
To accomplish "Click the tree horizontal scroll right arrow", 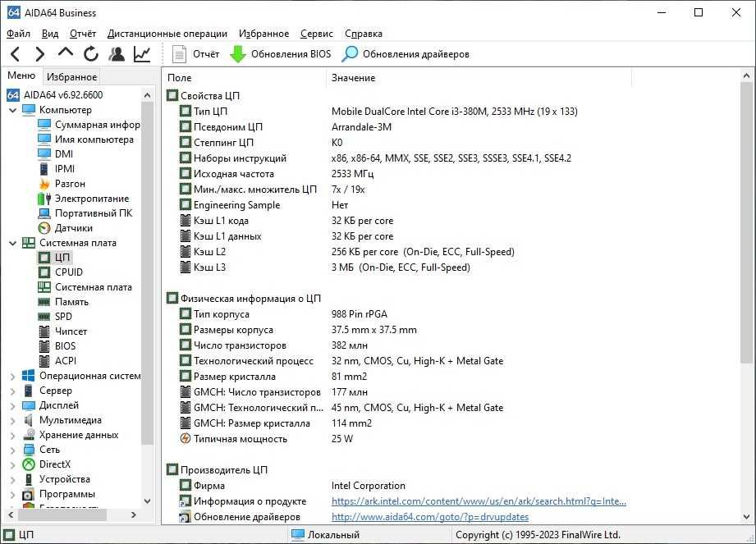I will [x=134, y=515].
